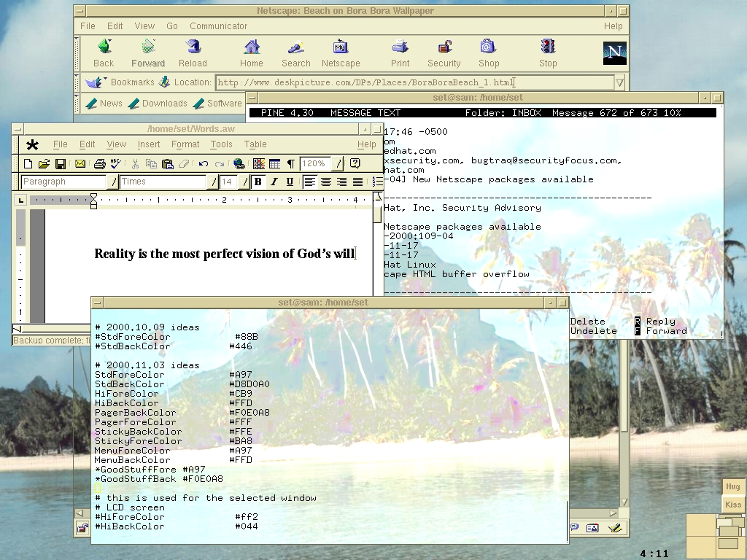Open the Netscape Help menu
747x560 pixels.
[x=613, y=26]
